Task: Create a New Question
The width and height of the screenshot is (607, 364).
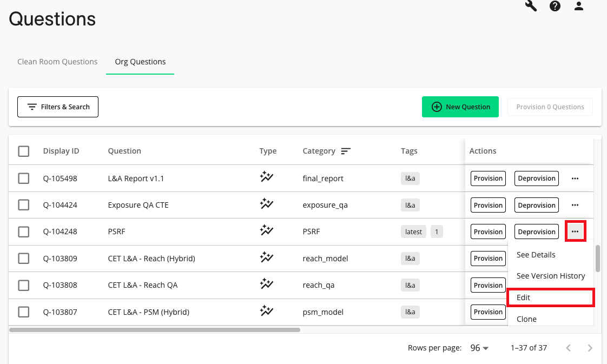Action: (460, 107)
